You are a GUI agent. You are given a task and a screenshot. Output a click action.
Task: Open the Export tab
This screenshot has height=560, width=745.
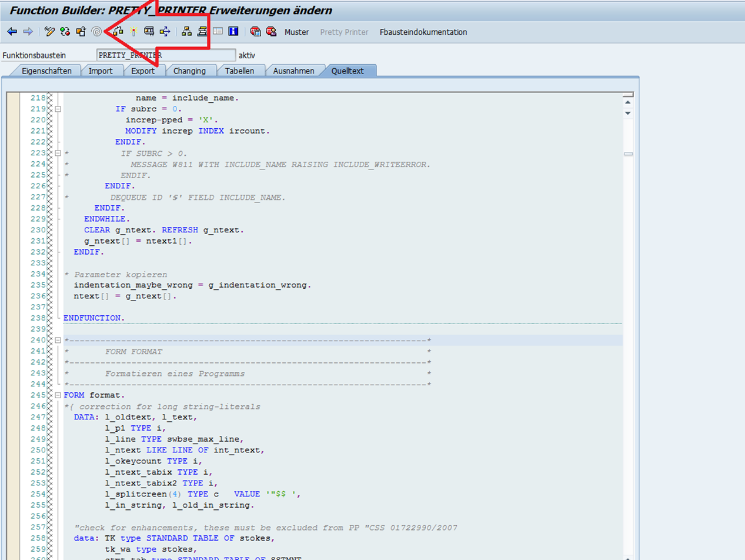pos(143,71)
